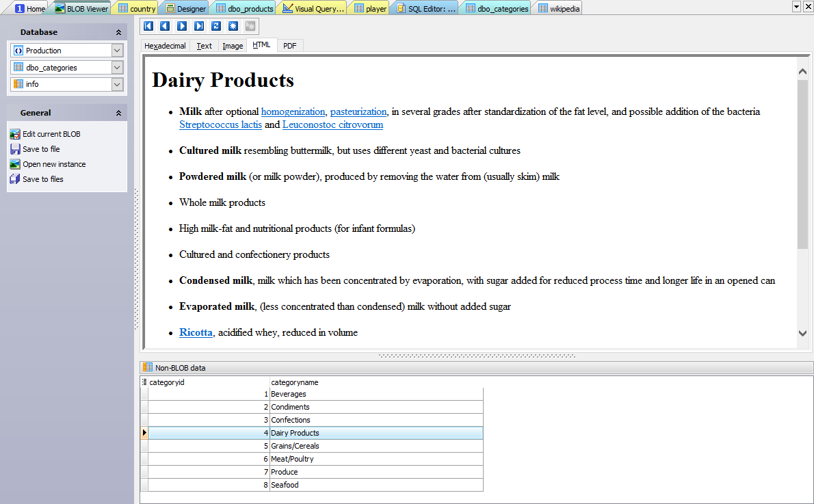This screenshot has width=814, height=504.
Task: Open the dbo_categories table dropdown
Action: [117, 68]
